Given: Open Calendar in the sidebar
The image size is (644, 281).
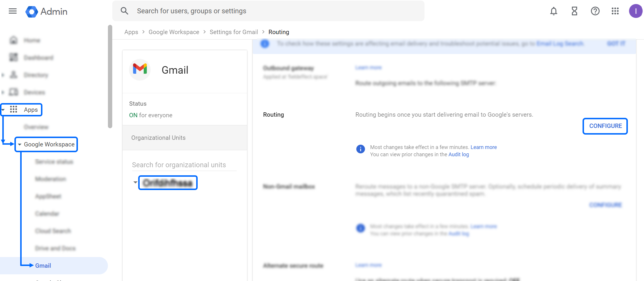Looking at the screenshot, I should coord(47,214).
